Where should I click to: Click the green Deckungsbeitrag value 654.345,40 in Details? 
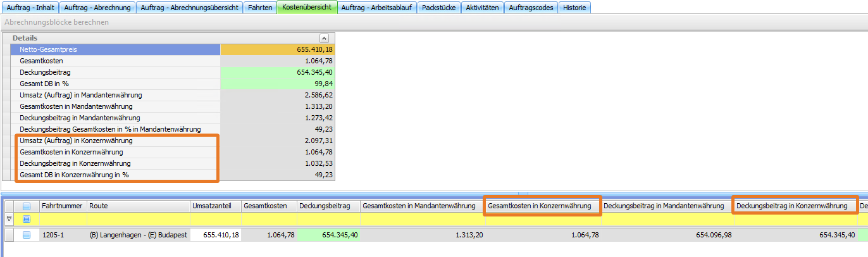point(277,73)
